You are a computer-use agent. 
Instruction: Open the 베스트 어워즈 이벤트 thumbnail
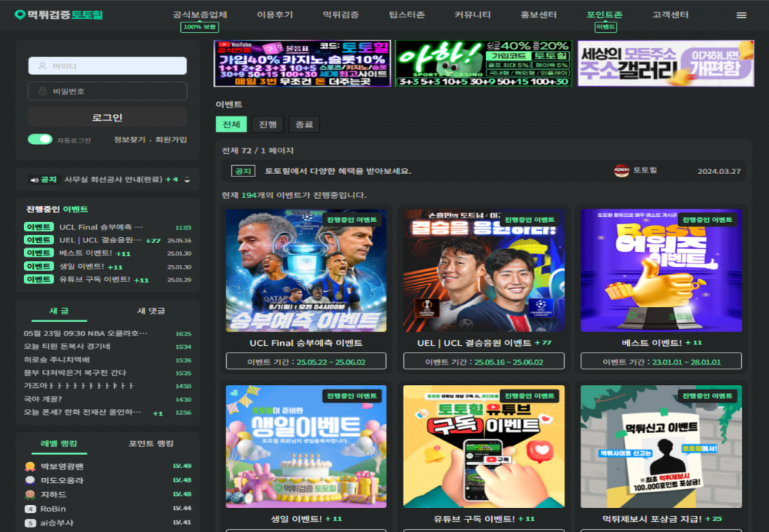(x=661, y=270)
